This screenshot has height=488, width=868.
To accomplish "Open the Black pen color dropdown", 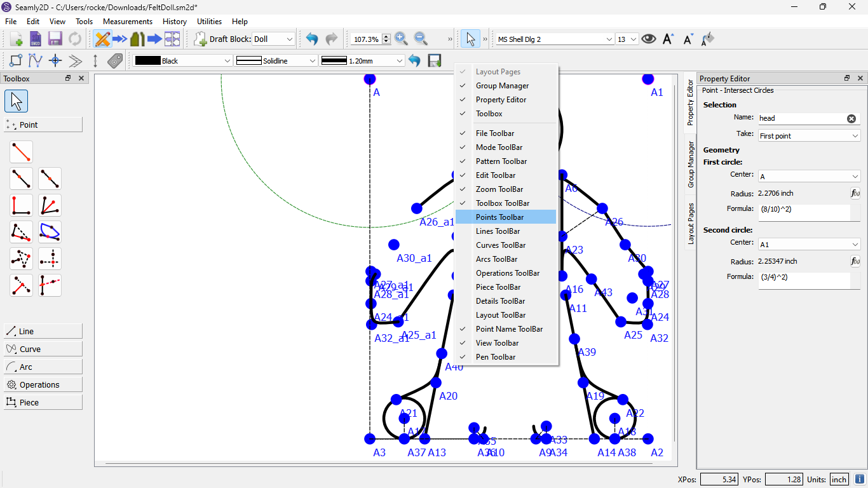I will (183, 60).
